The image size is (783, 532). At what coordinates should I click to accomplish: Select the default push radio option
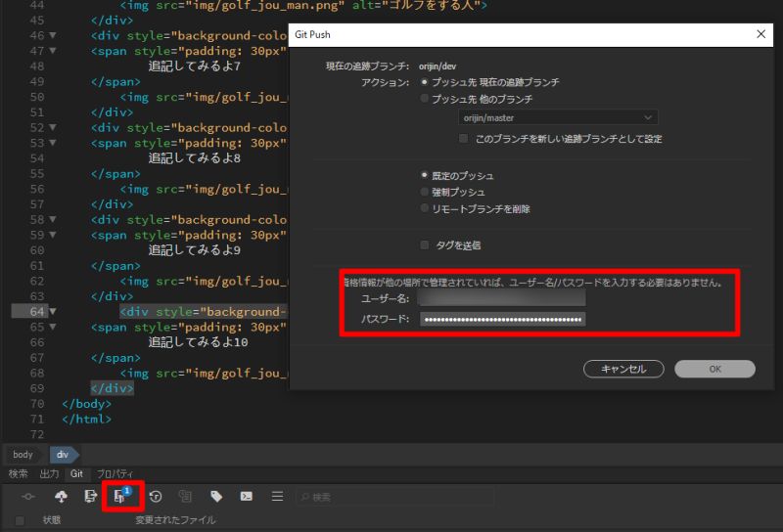[425, 175]
